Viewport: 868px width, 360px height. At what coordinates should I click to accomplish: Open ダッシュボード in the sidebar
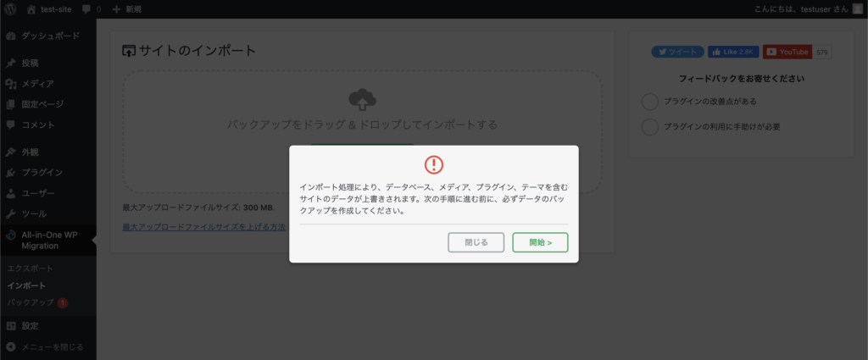(48, 36)
